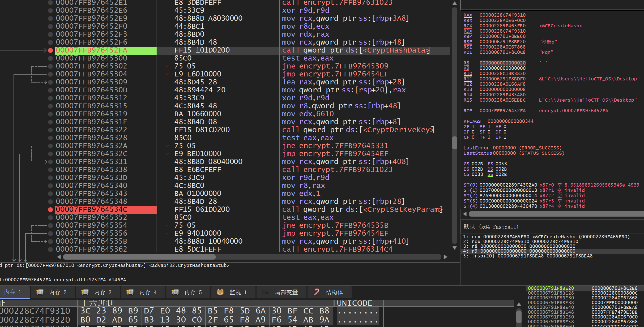The width and height of the screenshot is (644, 327).
Task: Click the disassembly scroll-down arrow
Action: click(454, 248)
